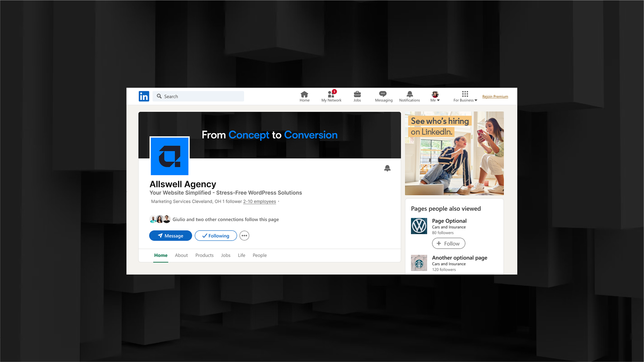
Task: Click the page notification bell icon
Action: 387,168
